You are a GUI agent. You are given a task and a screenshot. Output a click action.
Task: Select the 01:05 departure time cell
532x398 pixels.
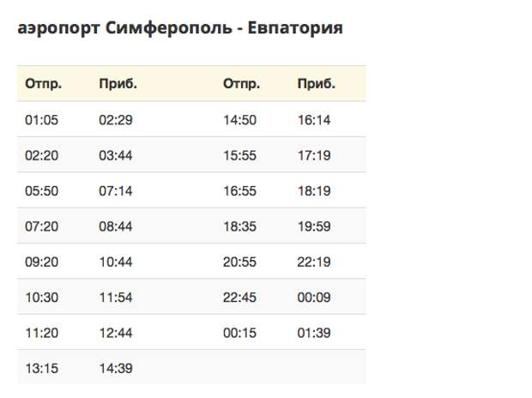tap(41, 120)
